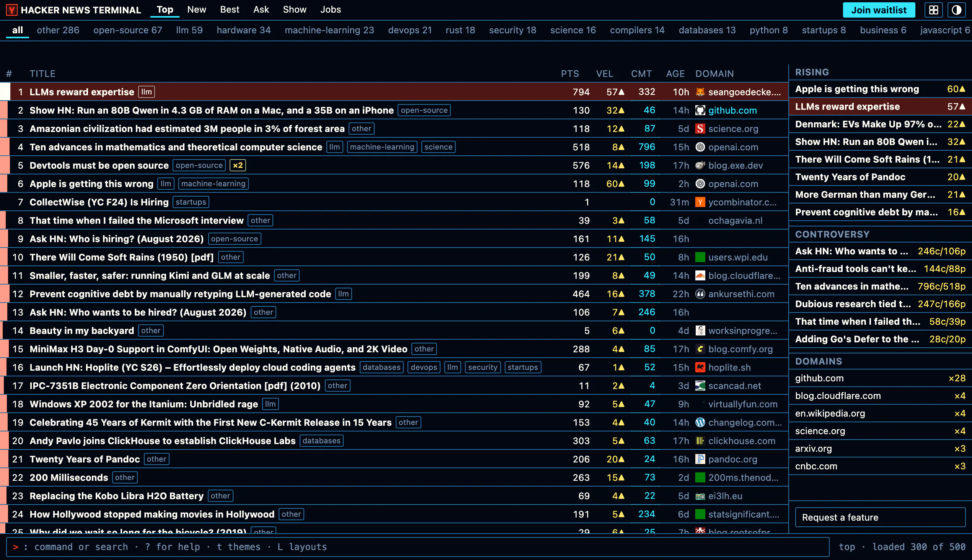Open the 796 comments on Ten advances row

646,147
